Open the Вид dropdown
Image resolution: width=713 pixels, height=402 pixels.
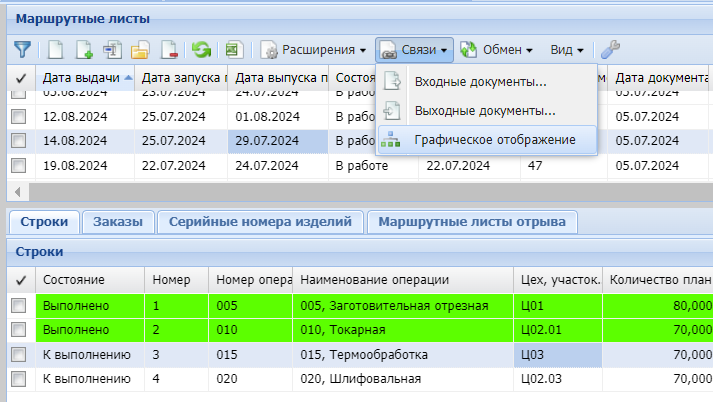tap(567, 49)
